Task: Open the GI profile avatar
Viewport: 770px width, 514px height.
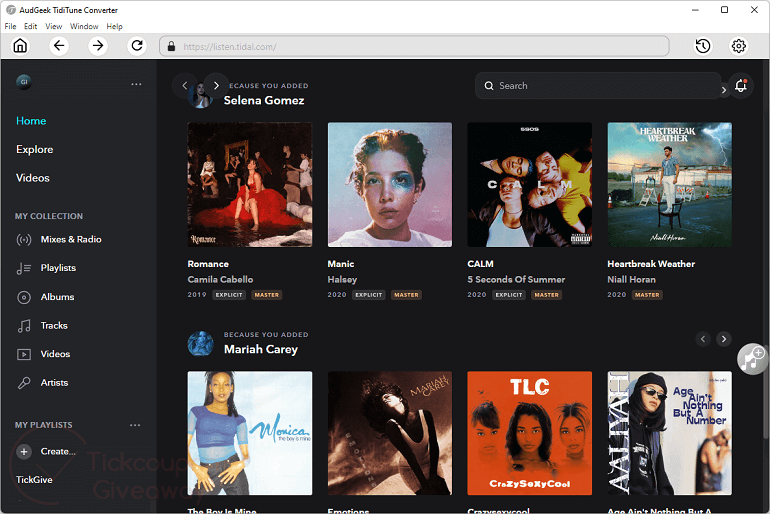Action: coord(24,82)
